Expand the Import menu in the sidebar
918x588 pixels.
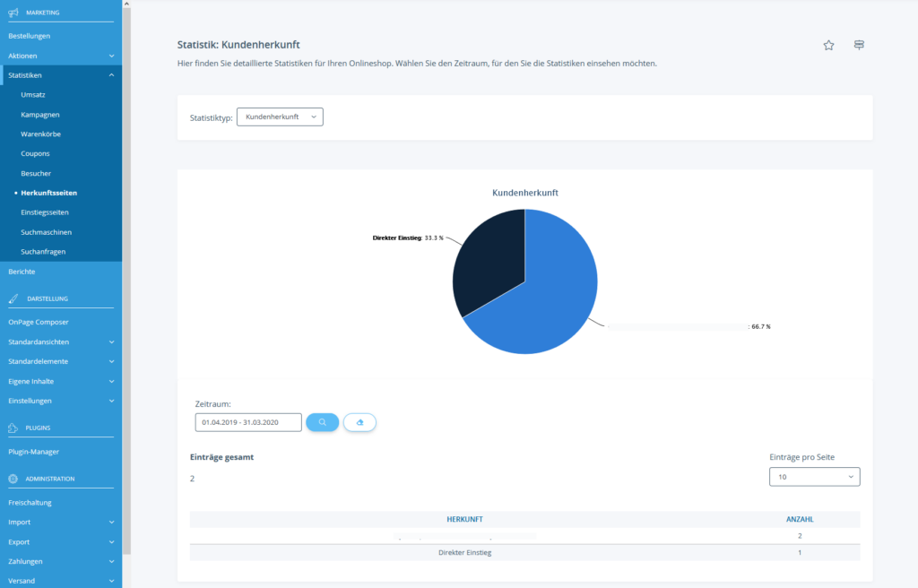click(35, 522)
